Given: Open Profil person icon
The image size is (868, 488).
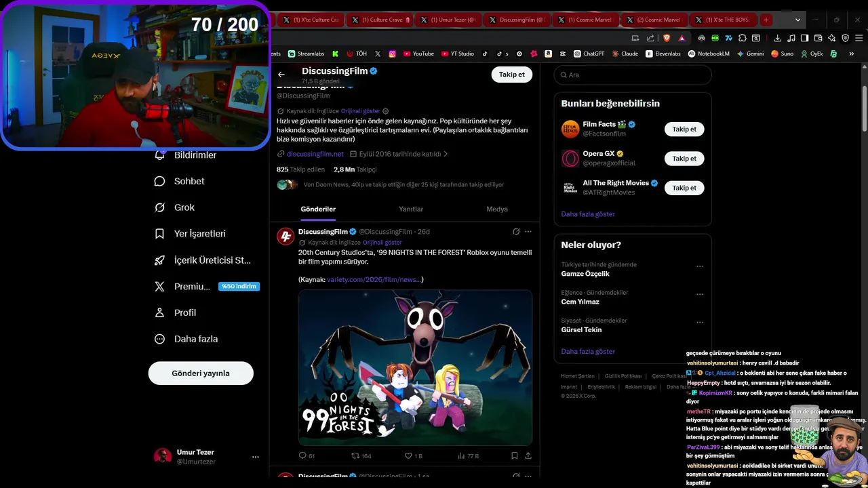Looking at the screenshot, I should tap(159, 312).
